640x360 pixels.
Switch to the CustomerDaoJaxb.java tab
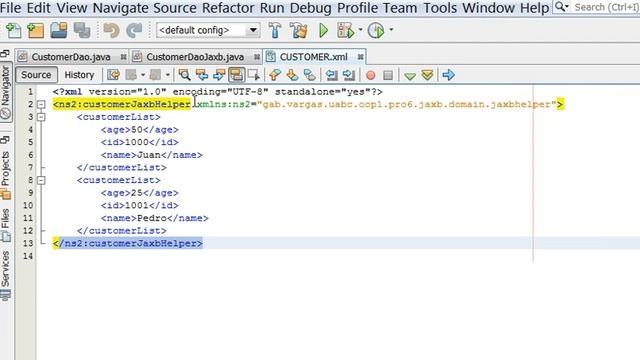(x=195, y=57)
